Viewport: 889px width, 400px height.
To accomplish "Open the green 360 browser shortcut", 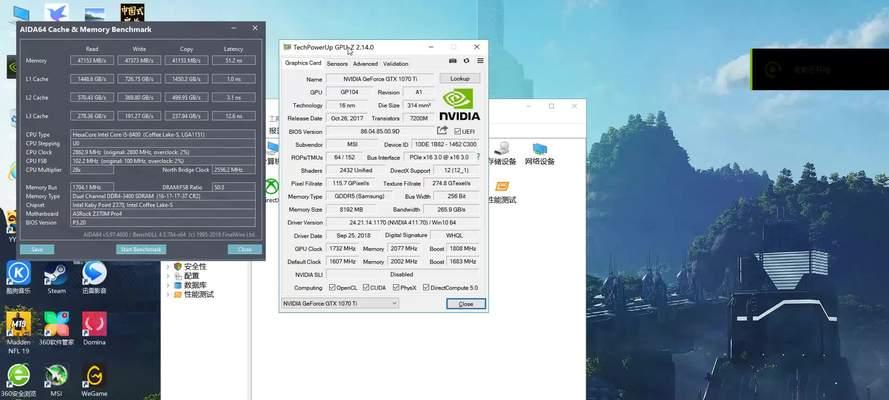I will click(19, 380).
